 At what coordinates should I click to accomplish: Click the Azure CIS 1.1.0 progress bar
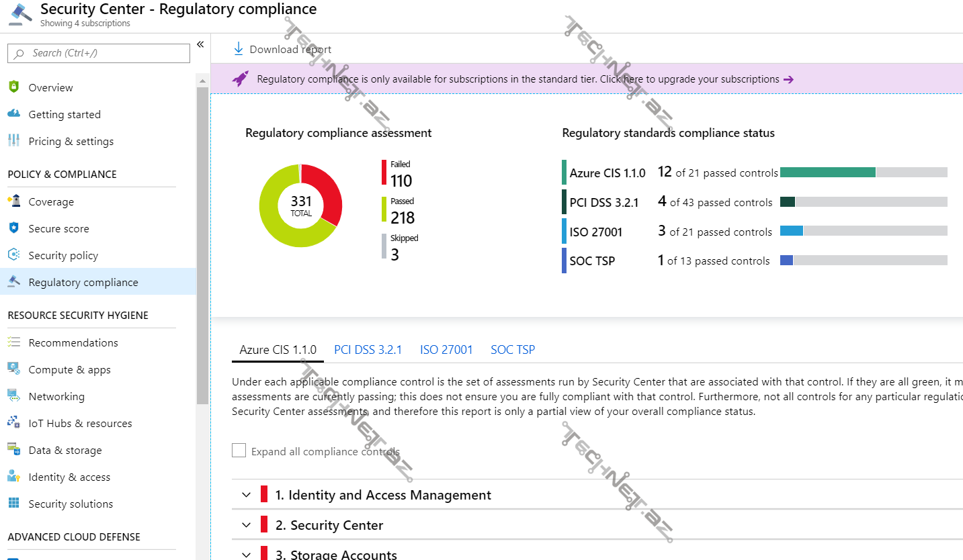point(863,173)
